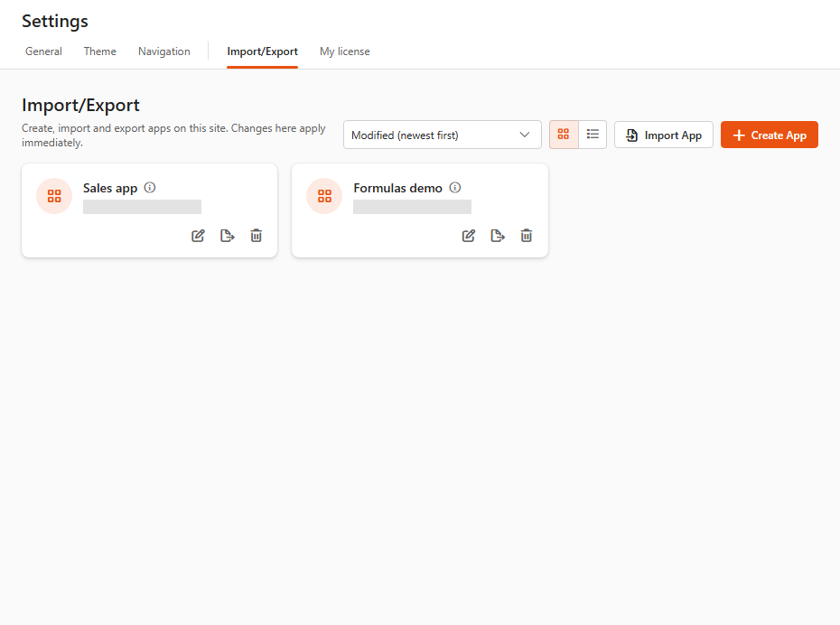Screen dimensions: 840x625
Task: Edit the Formulas demo app
Action: (x=469, y=236)
